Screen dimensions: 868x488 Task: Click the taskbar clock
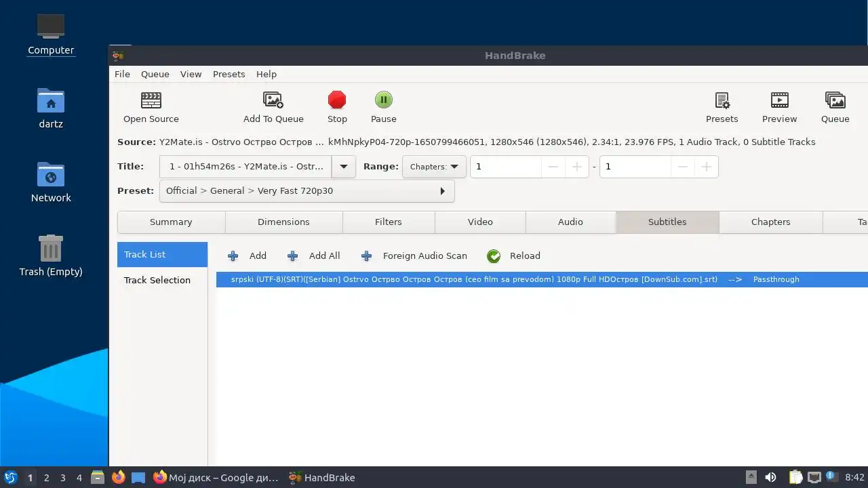854,477
